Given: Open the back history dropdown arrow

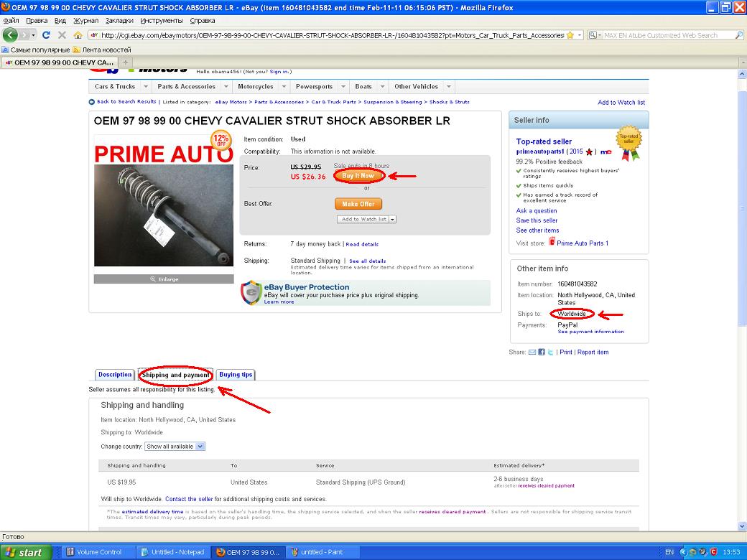Looking at the screenshot, I should click(x=33, y=35).
